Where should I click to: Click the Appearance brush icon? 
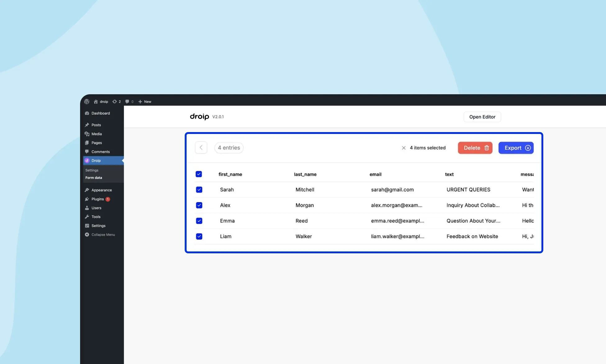[87, 190]
